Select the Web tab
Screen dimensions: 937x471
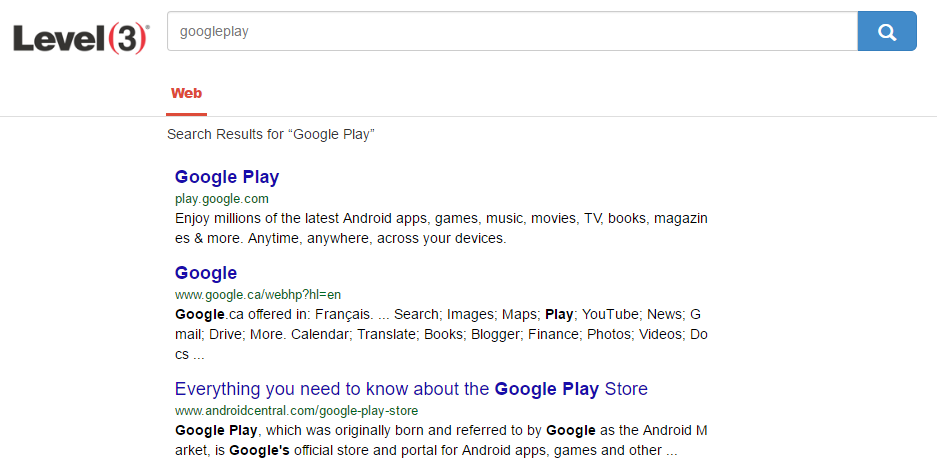pos(186,93)
